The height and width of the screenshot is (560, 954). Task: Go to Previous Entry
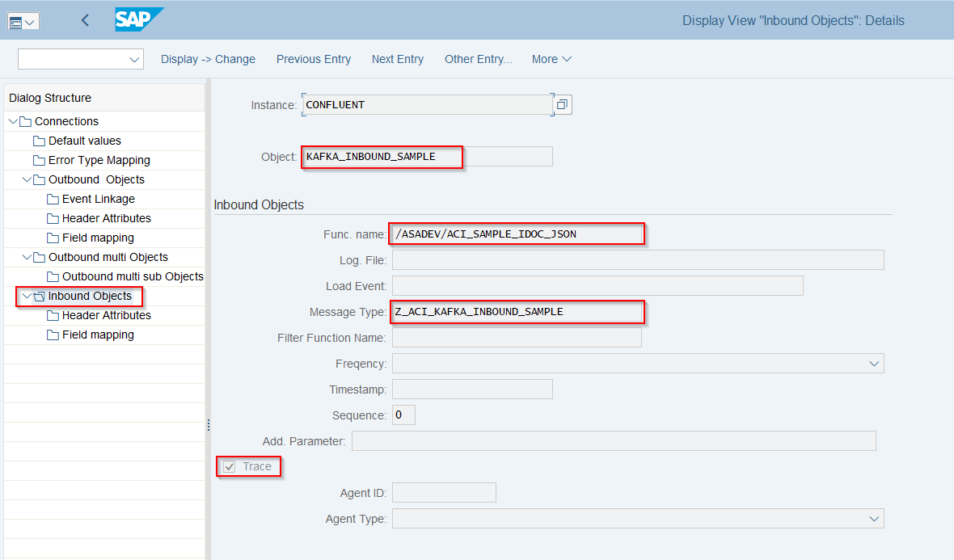tap(314, 59)
